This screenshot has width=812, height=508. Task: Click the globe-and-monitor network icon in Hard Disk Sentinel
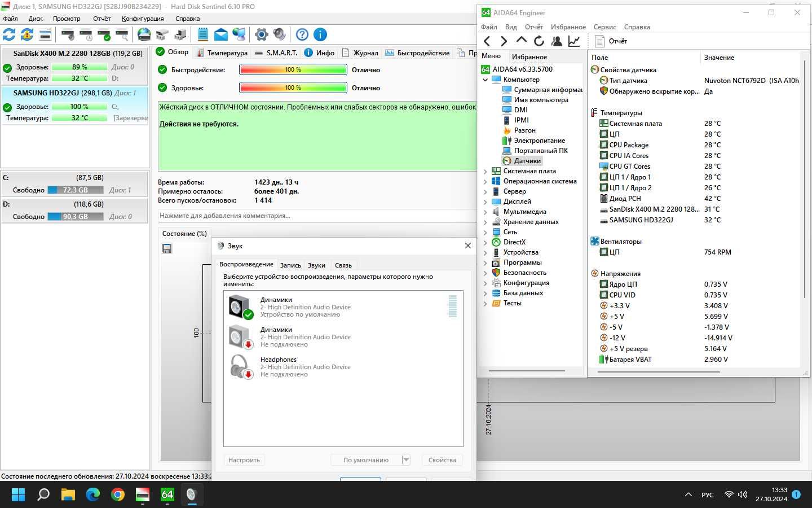tap(239, 34)
